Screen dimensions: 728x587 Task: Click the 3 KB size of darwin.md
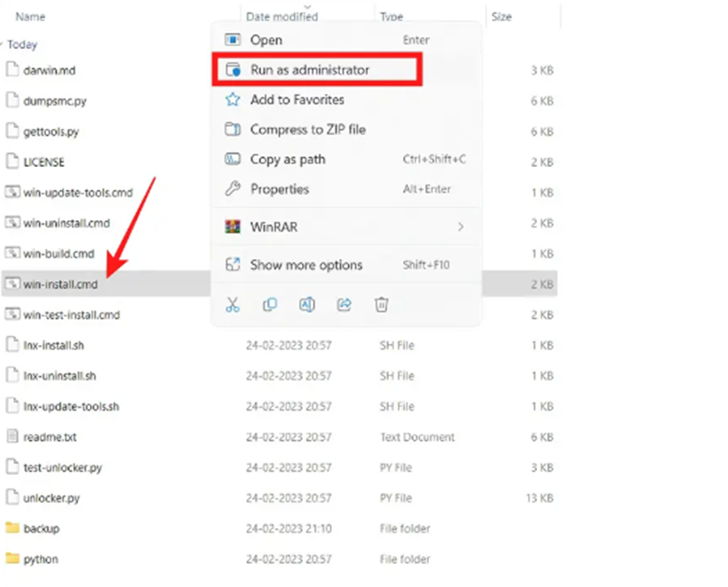point(542,70)
